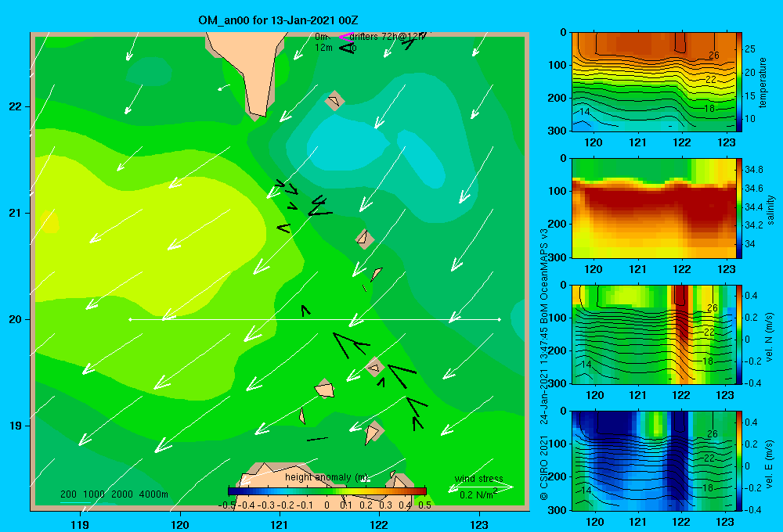Image resolution: width=783 pixels, height=532 pixels.
Task: Click the latitude label '22' on main map
Action: 16,106
